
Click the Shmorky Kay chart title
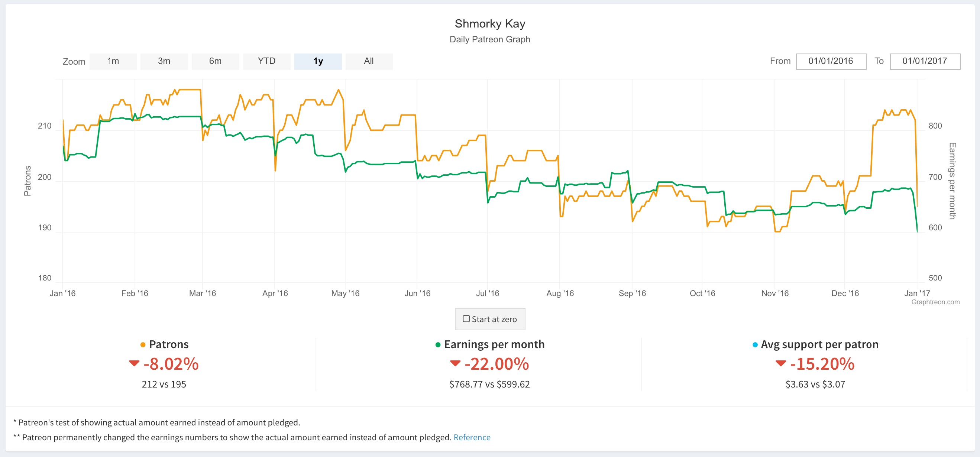[490, 23]
